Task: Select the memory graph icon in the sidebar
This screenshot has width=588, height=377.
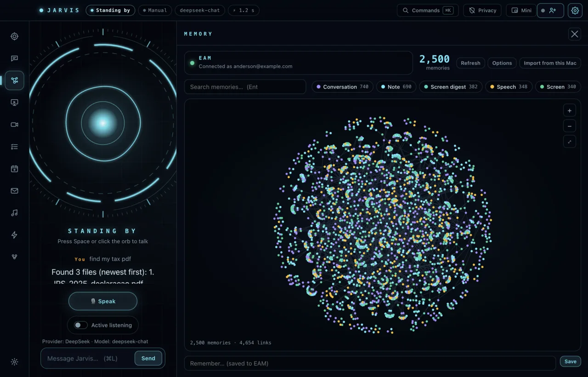Action: (x=14, y=80)
